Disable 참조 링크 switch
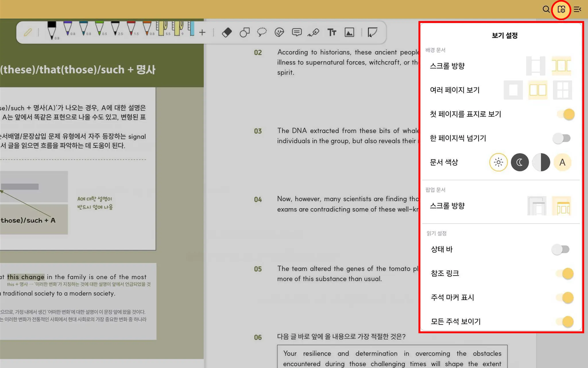 [565, 273]
